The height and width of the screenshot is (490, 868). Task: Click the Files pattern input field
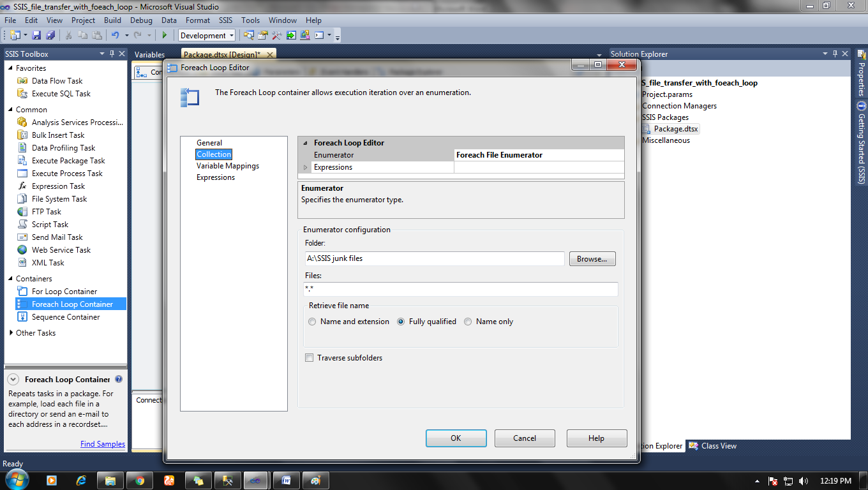point(461,290)
